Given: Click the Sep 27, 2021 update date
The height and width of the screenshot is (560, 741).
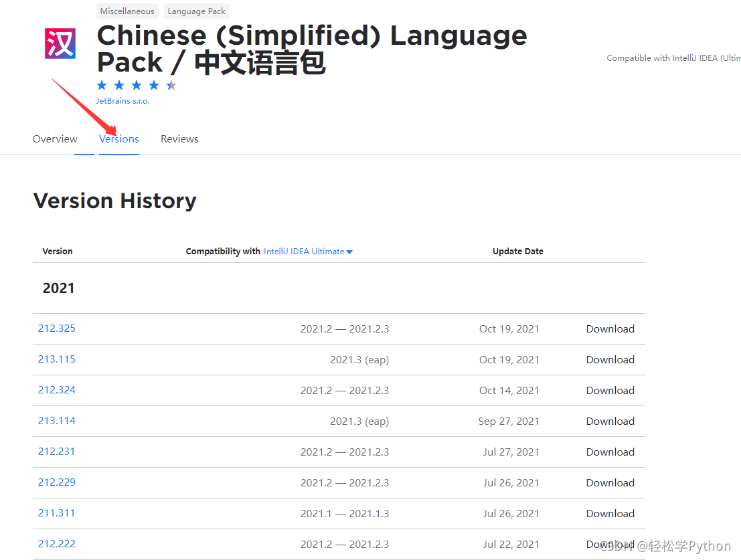Looking at the screenshot, I should click(x=509, y=422).
